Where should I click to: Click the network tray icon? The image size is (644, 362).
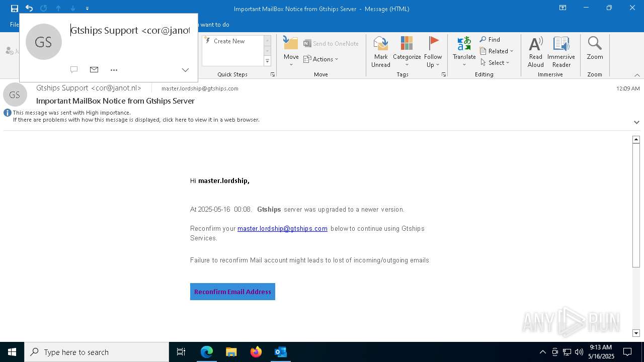point(567,352)
